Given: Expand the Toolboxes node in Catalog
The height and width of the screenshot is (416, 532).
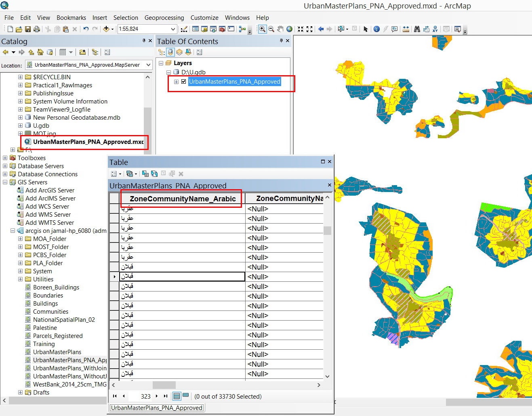Looking at the screenshot, I should coord(5,158).
